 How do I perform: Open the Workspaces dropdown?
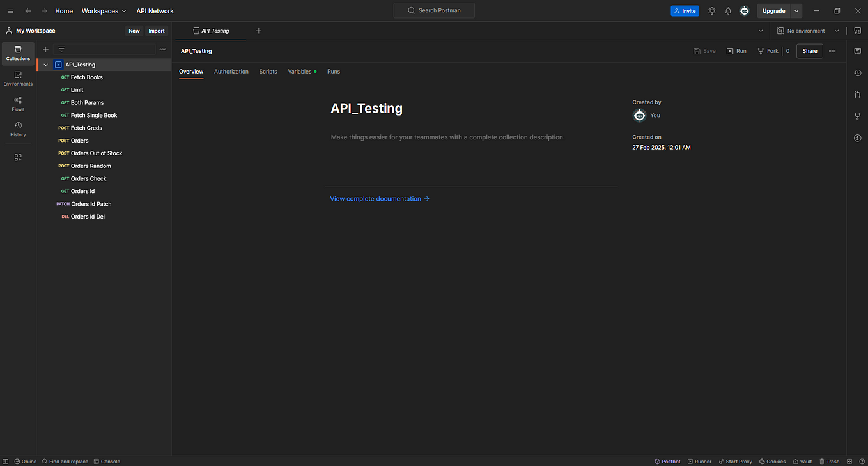click(104, 11)
